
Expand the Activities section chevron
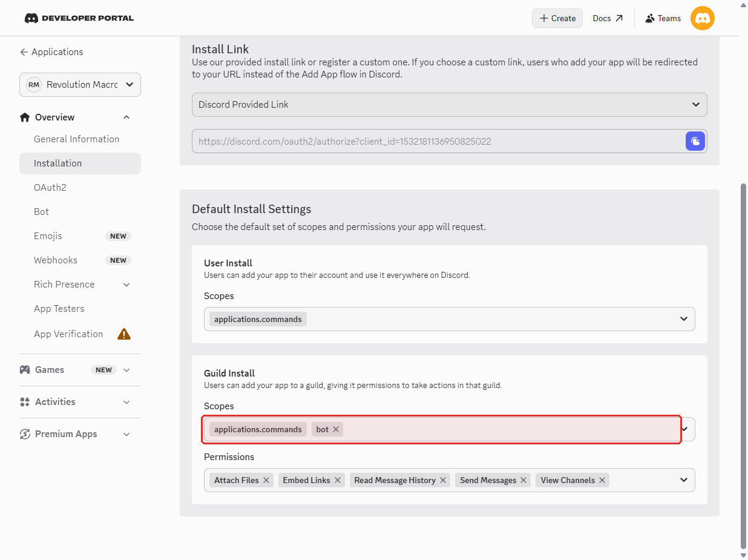coord(126,402)
